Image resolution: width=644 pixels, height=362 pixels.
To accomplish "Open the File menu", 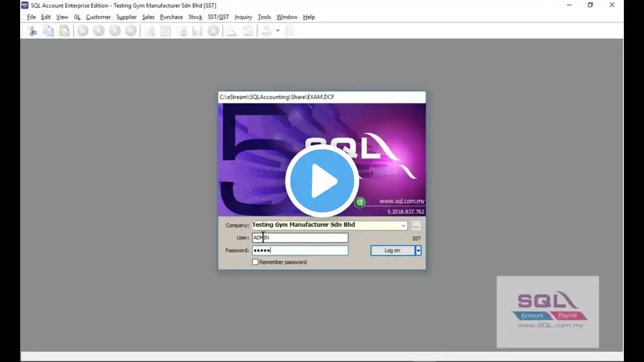I will [x=31, y=17].
